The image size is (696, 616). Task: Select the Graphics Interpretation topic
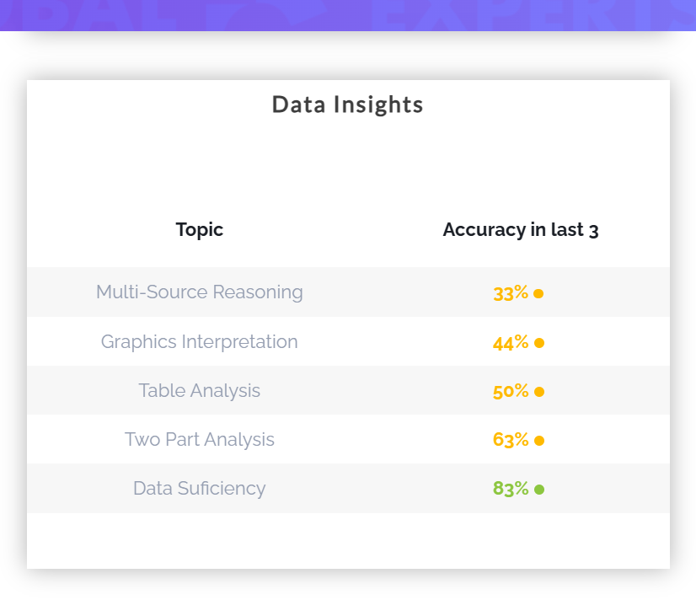(200, 341)
